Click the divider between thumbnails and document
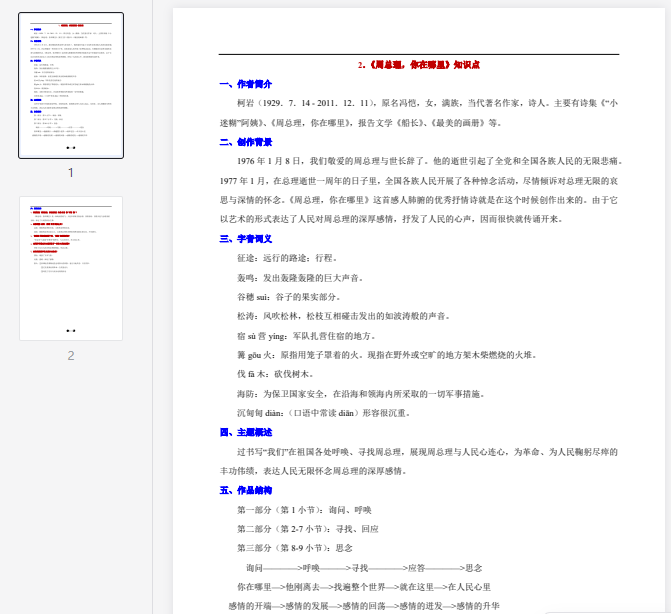Screen dimensions: 671x614 (x=152, y=307)
